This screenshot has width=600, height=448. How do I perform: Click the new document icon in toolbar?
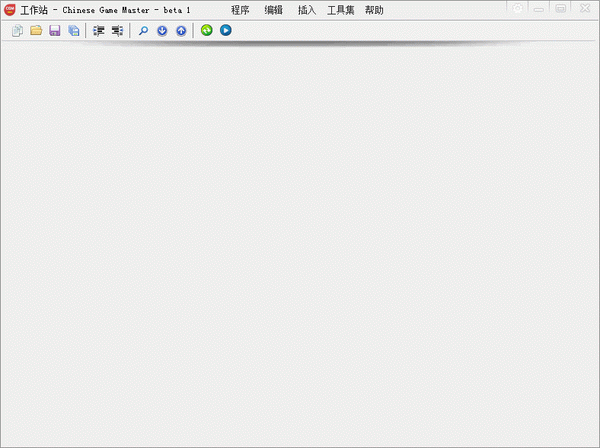(17, 31)
